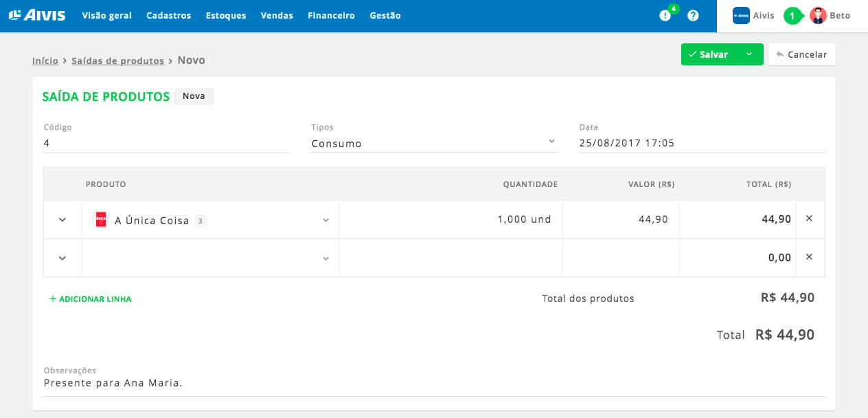868x418 pixels.
Task: Go to the Início breadcrumb link
Action: pyautogui.click(x=45, y=60)
